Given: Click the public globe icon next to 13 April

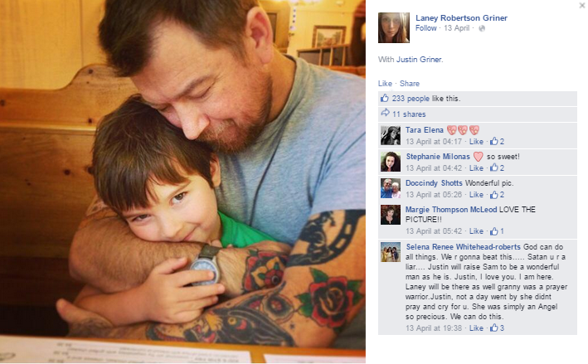Looking at the screenshot, I should 482,28.
